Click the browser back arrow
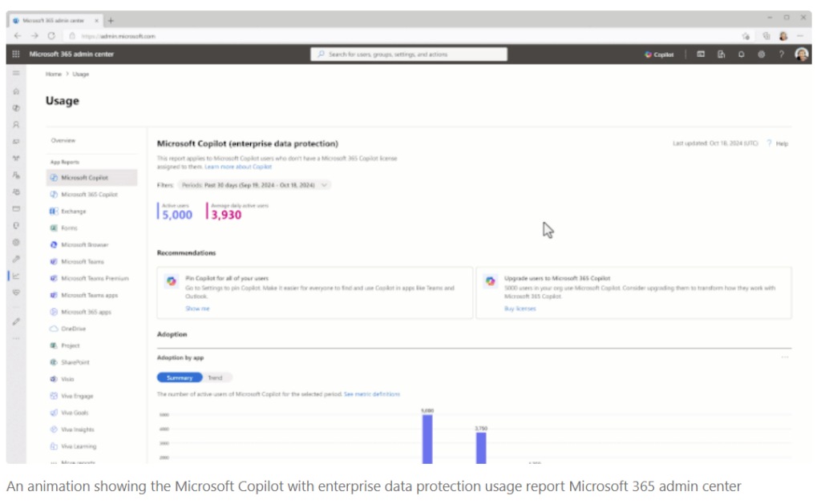The image size is (821, 504). (x=18, y=35)
